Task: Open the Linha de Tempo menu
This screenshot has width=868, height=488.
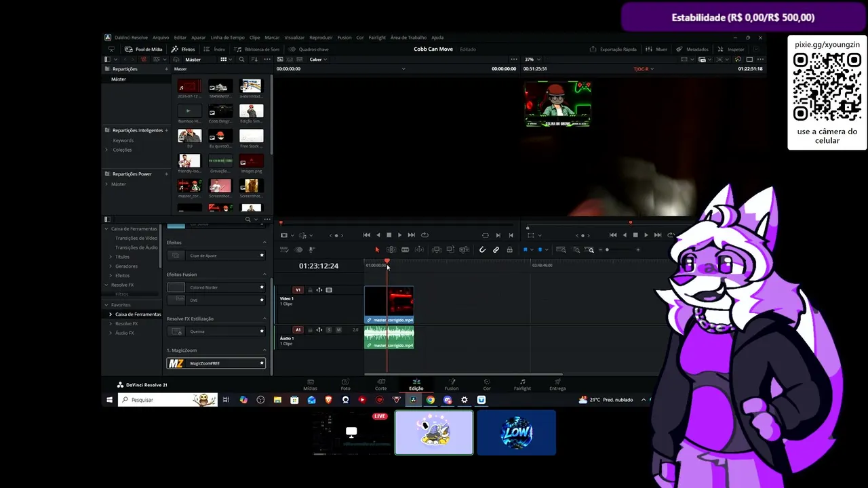Action: tap(228, 38)
